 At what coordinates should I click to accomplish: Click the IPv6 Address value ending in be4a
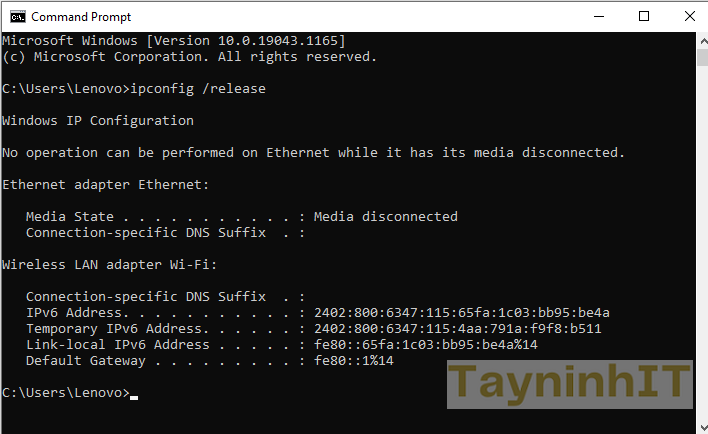[461, 313]
